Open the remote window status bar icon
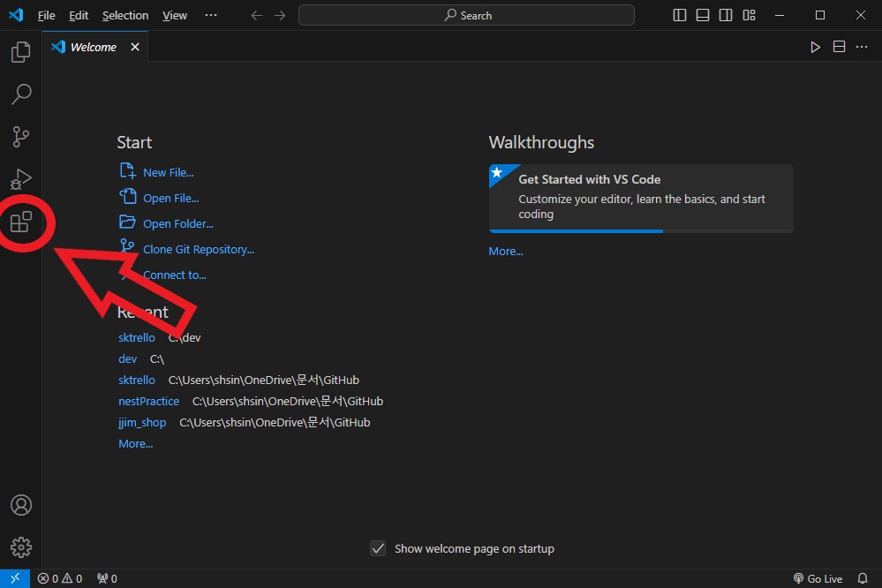Screen dimensions: 882x588 click(15, 578)
